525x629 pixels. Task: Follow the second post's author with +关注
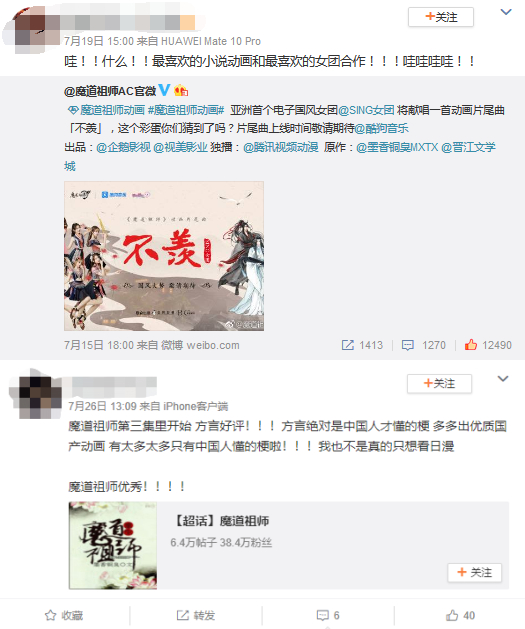(x=439, y=383)
